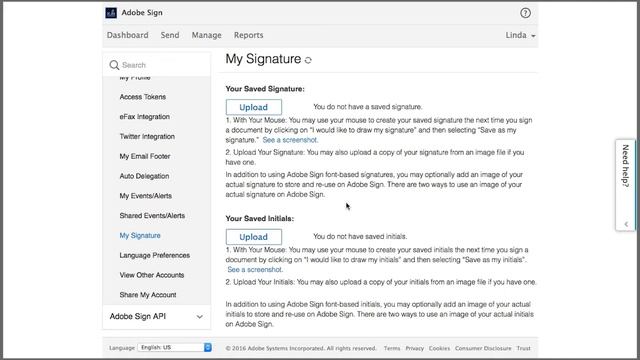The image size is (640, 360).
Task: Open Language Preferences
Action: point(155,255)
